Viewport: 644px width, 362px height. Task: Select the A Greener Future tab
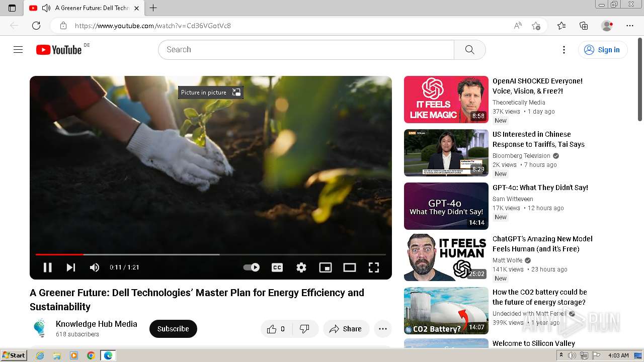point(85,8)
